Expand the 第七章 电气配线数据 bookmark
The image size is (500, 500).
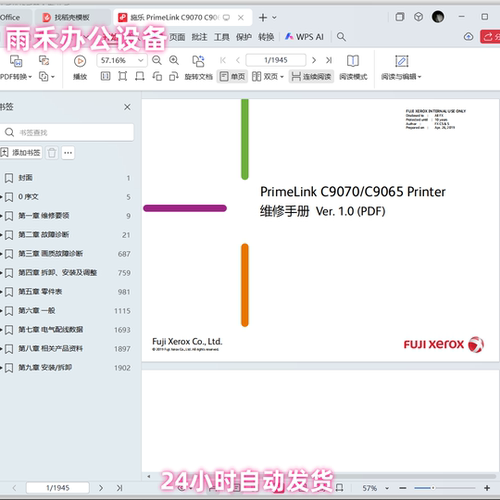(x=1, y=330)
